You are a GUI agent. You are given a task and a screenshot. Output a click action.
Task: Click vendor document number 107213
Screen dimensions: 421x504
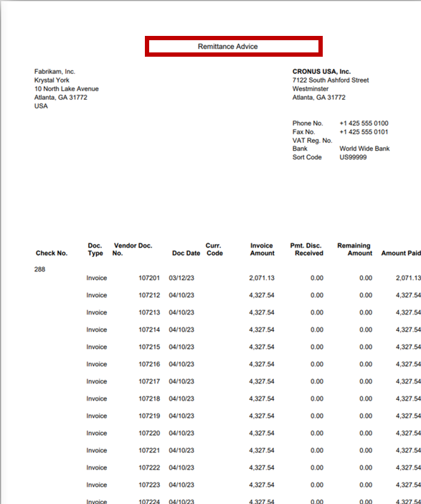[149, 312]
